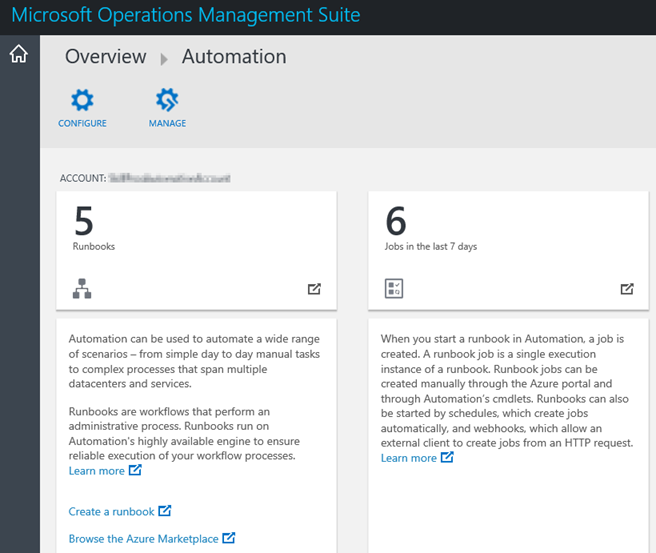
Task: Go to Overview in the breadcrumb
Action: pos(106,57)
